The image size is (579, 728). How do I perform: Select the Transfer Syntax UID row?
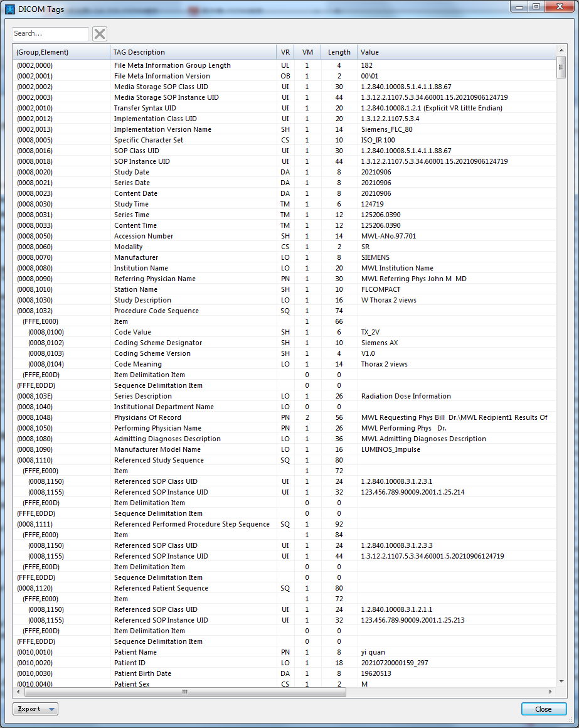pos(284,108)
